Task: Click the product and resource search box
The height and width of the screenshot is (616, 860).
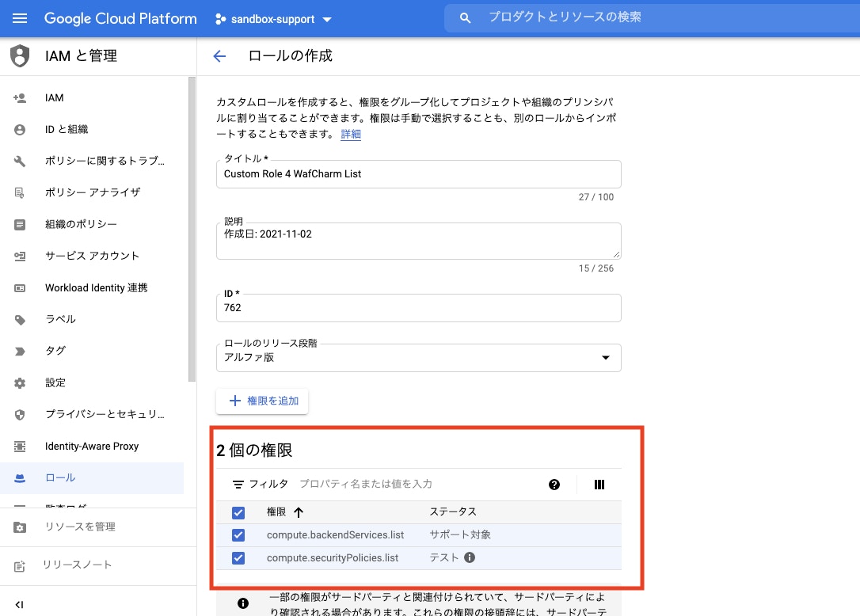Action: 649,17
